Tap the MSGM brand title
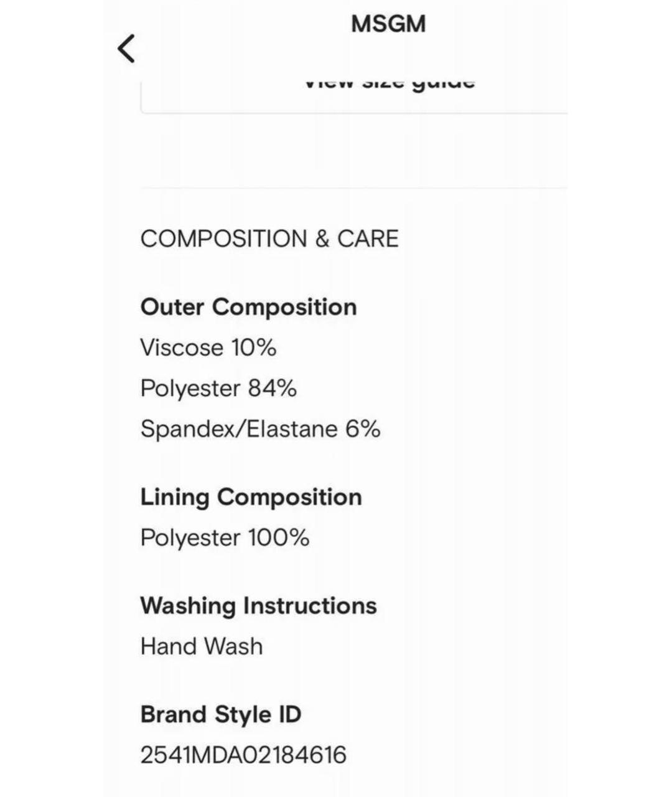 (388, 24)
